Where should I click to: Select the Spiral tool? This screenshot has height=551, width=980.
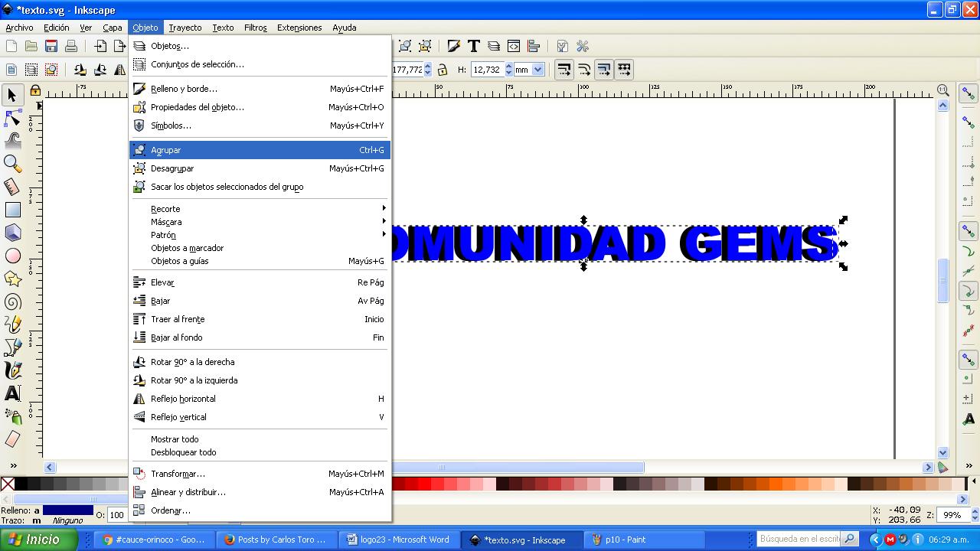[12, 302]
